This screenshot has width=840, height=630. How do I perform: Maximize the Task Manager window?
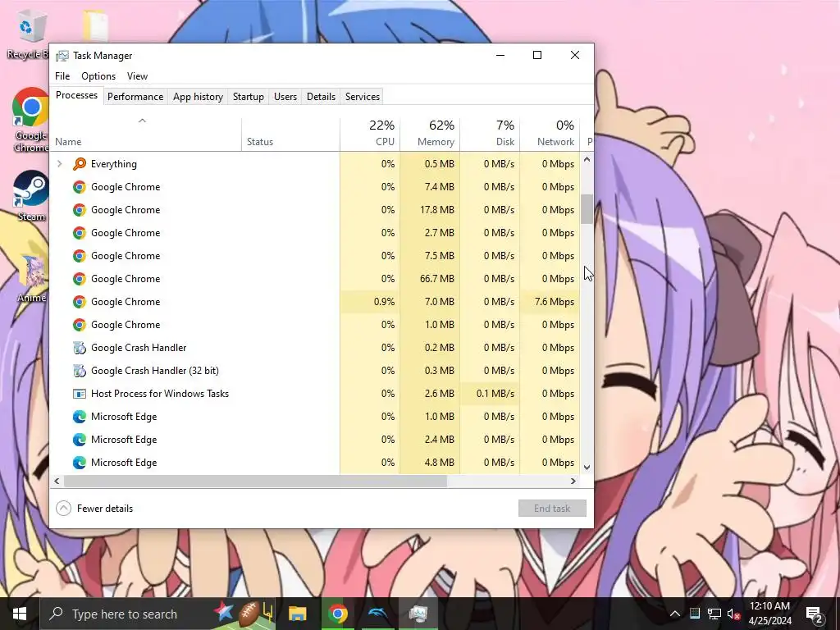pyautogui.click(x=537, y=55)
